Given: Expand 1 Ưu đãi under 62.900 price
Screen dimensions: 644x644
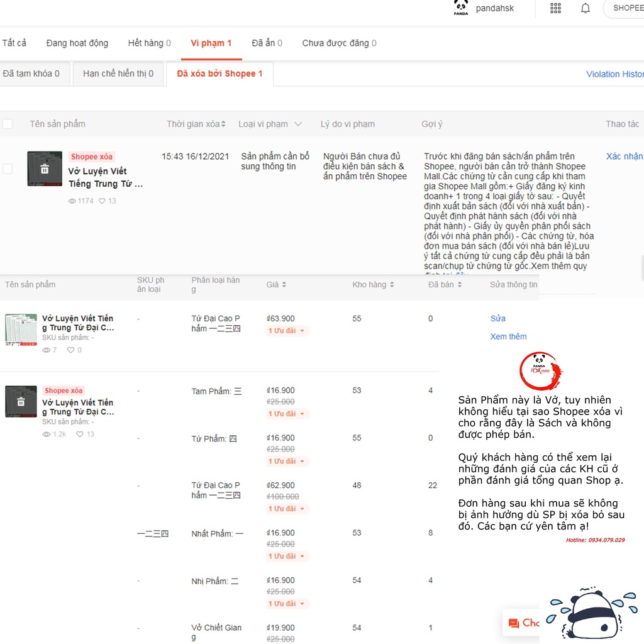Looking at the screenshot, I should coord(287,508).
